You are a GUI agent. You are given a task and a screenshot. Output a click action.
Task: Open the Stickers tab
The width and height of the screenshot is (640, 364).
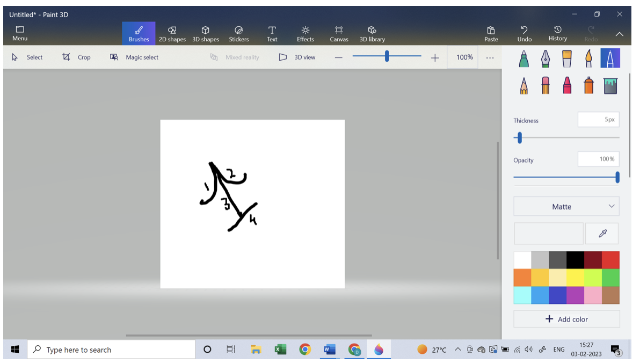pos(239,33)
